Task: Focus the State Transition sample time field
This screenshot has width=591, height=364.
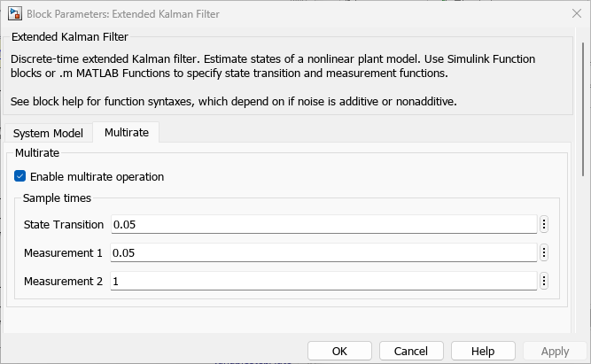Action: tap(323, 224)
